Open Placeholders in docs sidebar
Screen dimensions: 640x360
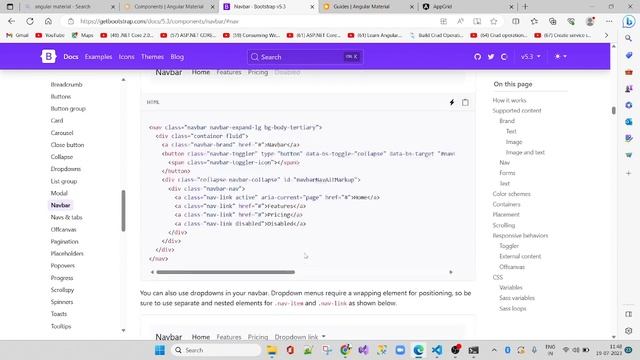[x=67, y=253]
